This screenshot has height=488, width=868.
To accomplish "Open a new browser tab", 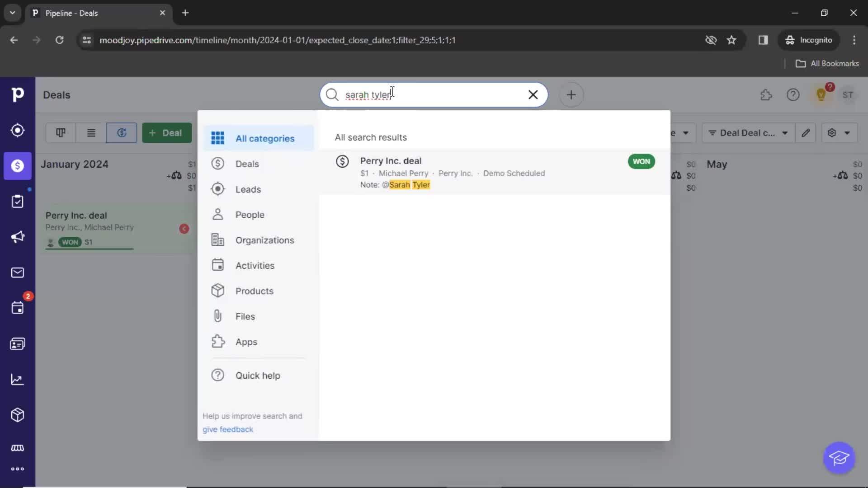I will pyautogui.click(x=185, y=13).
